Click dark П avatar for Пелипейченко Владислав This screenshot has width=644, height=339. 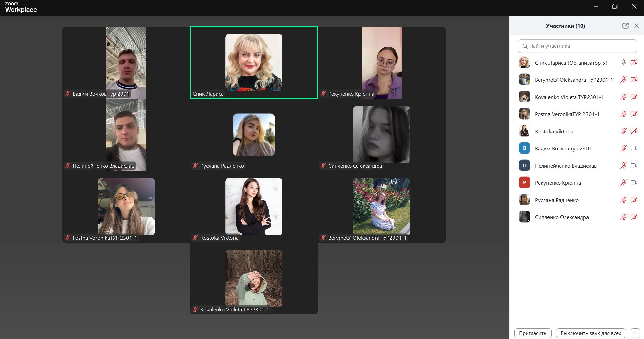pyautogui.click(x=524, y=165)
